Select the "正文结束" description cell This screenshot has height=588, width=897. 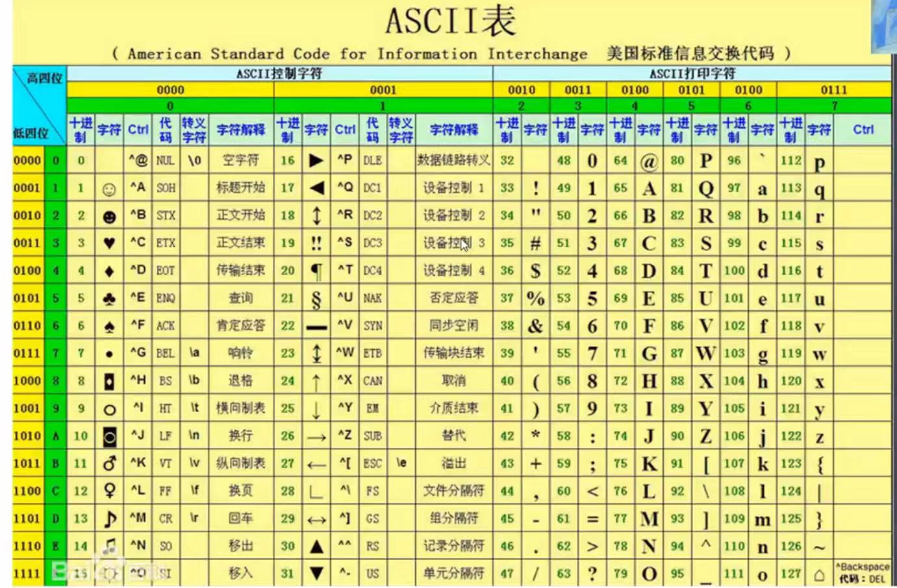(x=240, y=243)
